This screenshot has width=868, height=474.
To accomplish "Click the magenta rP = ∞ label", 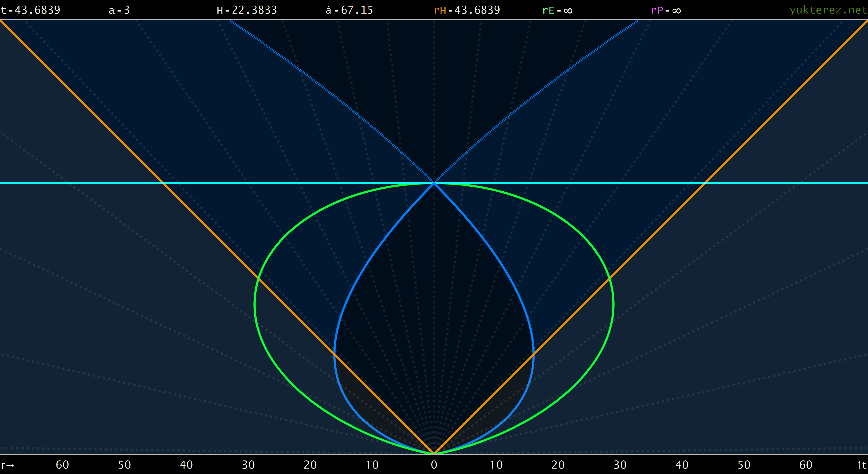I will click(x=666, y=10).
